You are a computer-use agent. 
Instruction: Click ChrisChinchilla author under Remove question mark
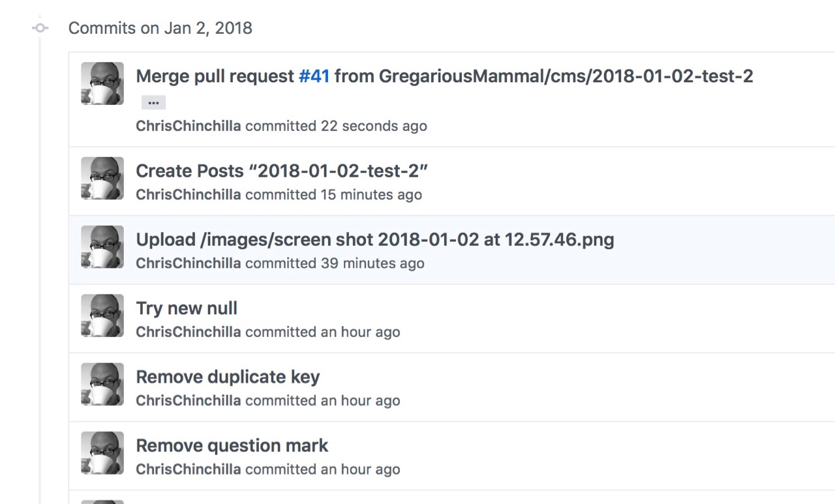188,469
